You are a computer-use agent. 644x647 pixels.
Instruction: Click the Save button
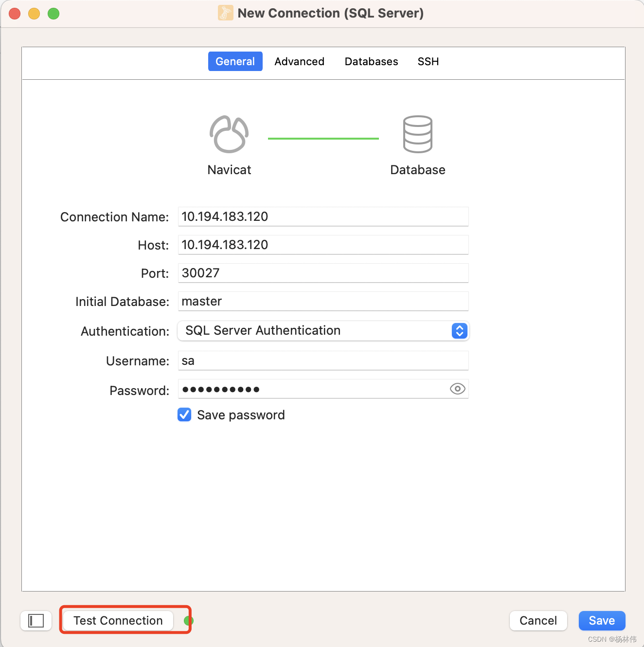click(602, 621)
